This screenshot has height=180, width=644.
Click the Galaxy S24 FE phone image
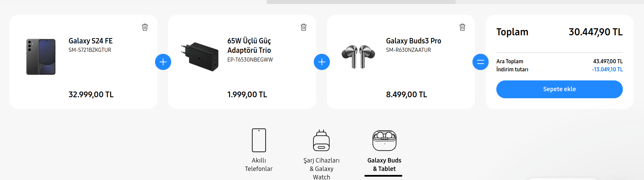[x=41, y=57]
